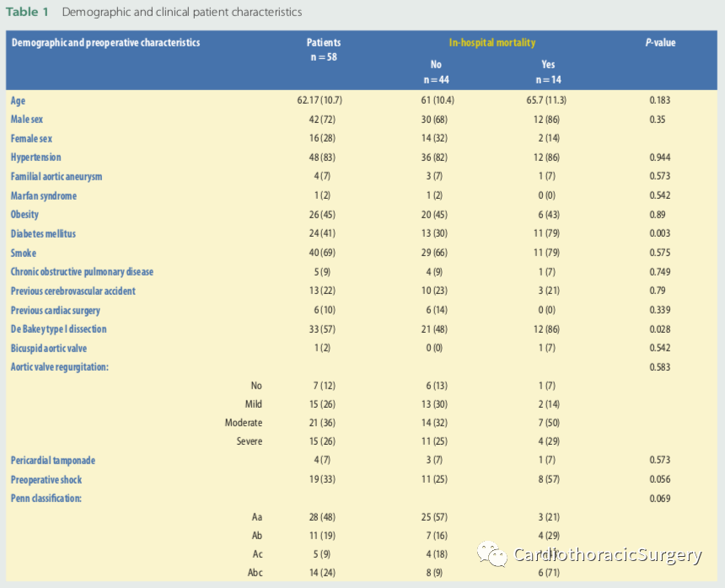Screen dimensions: 725x588
Task: Select the 'P-value' column header
Action: [x=660, y=42]
